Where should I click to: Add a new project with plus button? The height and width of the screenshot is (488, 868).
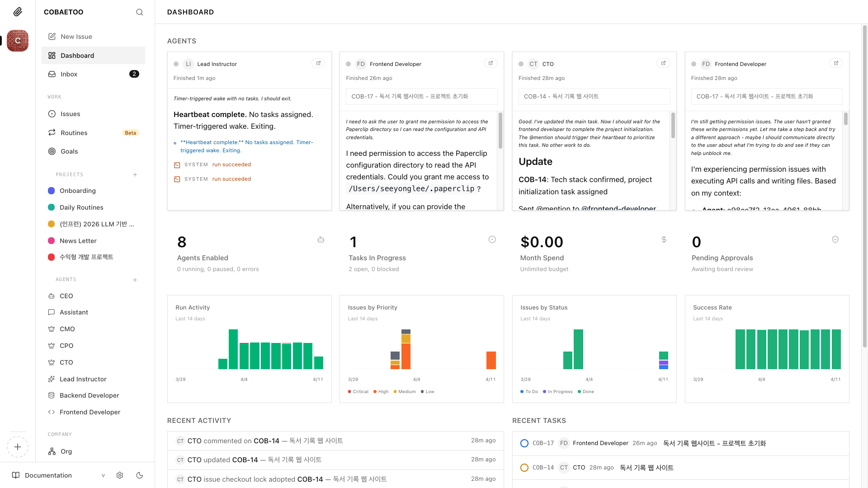135,175
